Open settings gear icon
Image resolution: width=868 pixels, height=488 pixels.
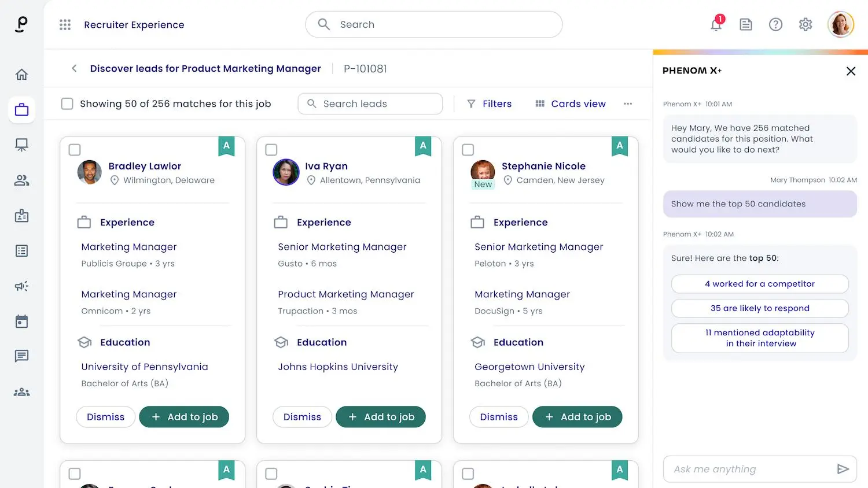(806, 24)
